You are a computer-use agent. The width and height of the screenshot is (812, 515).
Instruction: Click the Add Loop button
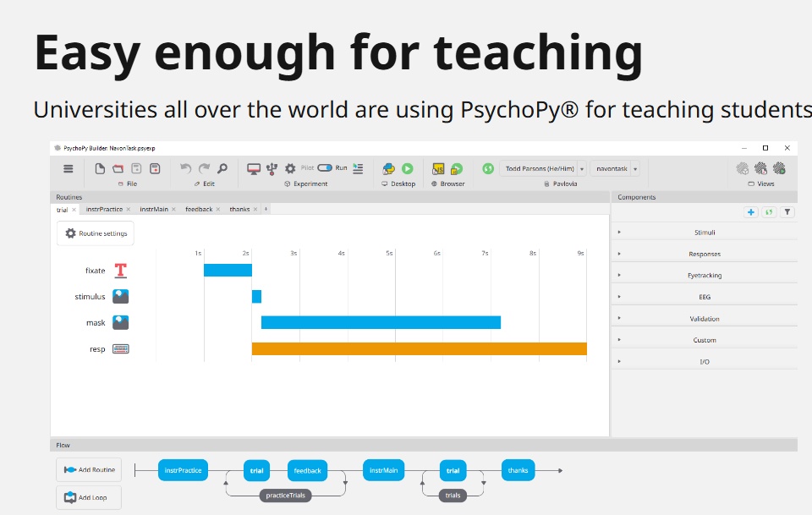tap(89, 497)
